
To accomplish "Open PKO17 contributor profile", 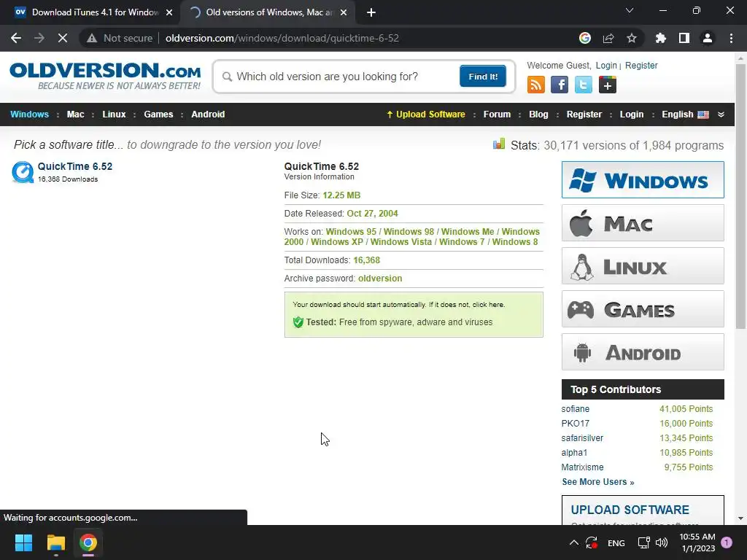I will click(x=575, y=424).
